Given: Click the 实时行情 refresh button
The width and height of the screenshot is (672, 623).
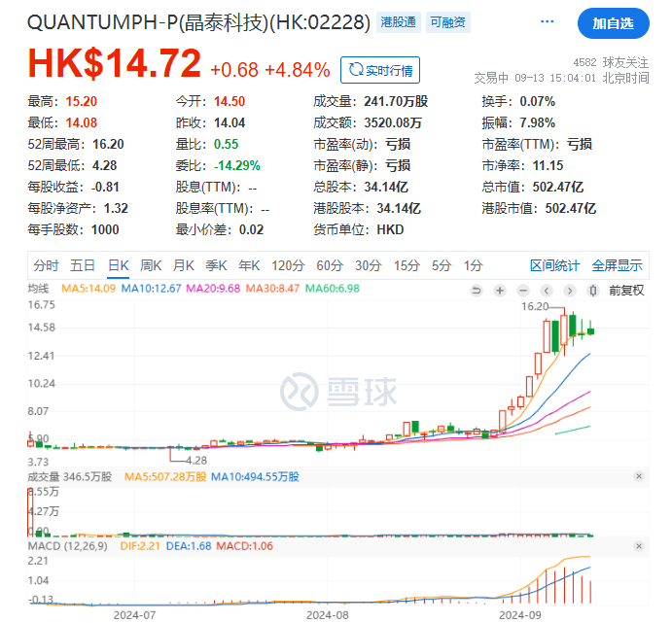Looking at the screenshot, I should pyautogui.click(x=379, y=69).
